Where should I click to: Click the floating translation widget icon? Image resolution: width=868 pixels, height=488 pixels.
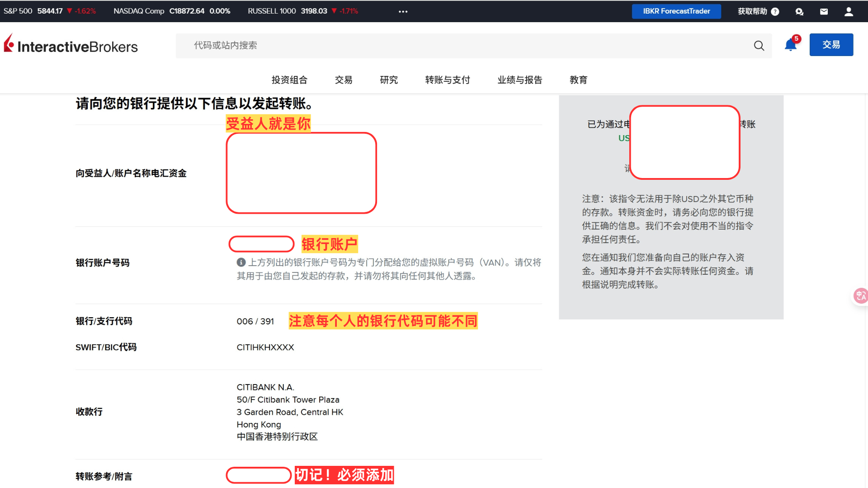860,296
